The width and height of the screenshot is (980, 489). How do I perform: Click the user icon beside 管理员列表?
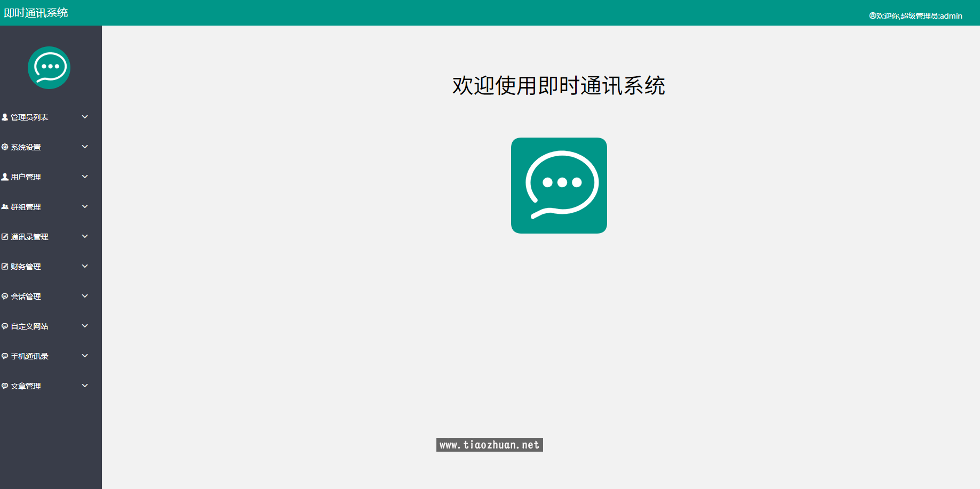pos(5,117)
